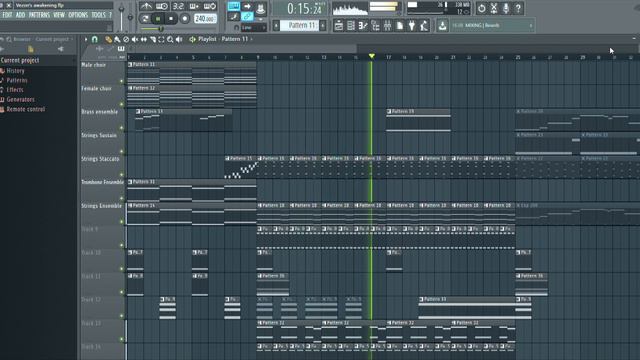The width and height of the screenshot is (640, 360).
Task: Open the TOOLS menu
Action: point(98,15)
